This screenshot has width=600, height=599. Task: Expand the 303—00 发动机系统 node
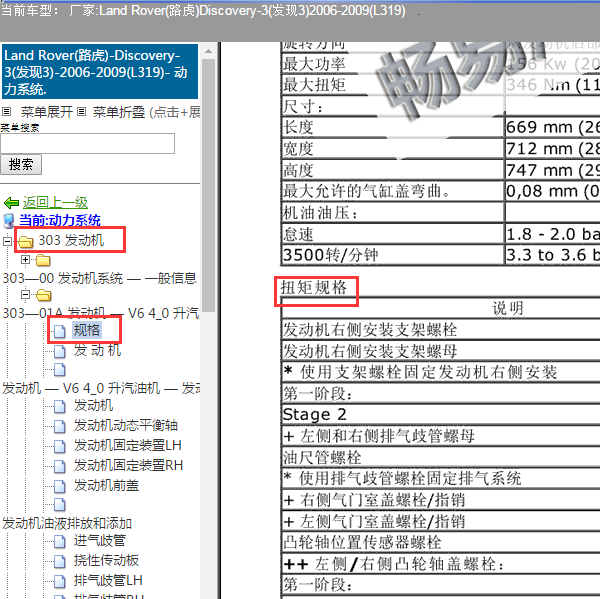(x=25, y=260)
